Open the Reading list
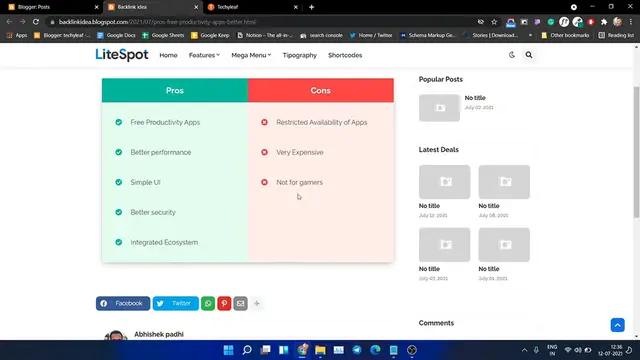The height and width of the screenshot is (360, 640). pos(616,36)
